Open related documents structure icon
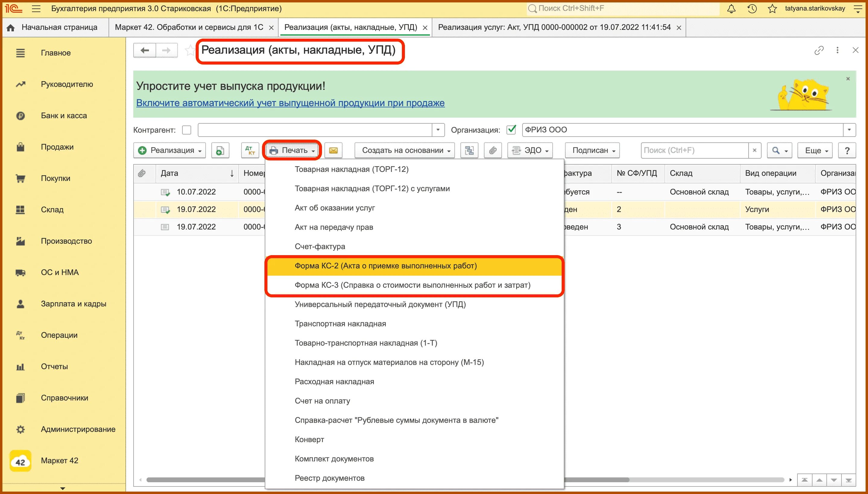868x494 pixels. coord(469,150)
